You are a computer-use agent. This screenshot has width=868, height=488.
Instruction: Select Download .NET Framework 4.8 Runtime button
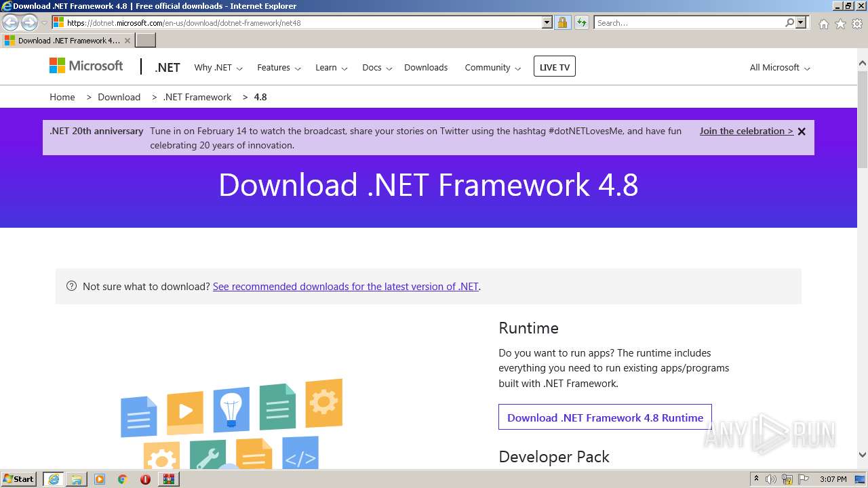605,417
